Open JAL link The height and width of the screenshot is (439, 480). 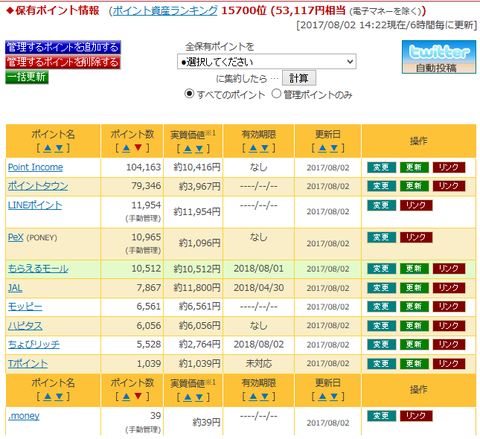pos(15,288)
